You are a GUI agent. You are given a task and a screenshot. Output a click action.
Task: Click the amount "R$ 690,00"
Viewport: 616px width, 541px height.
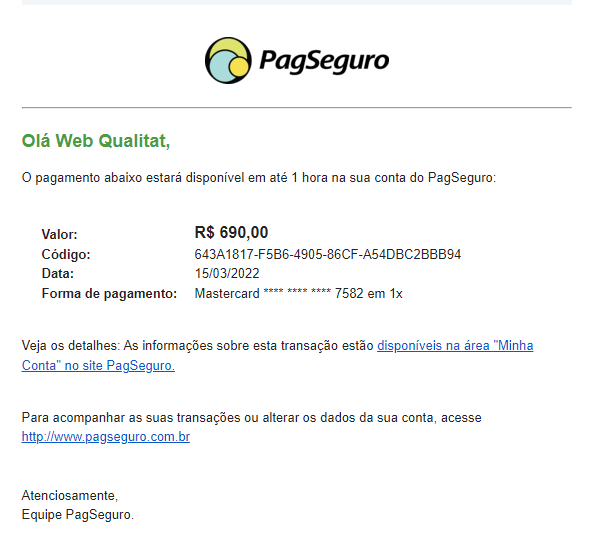231,232
